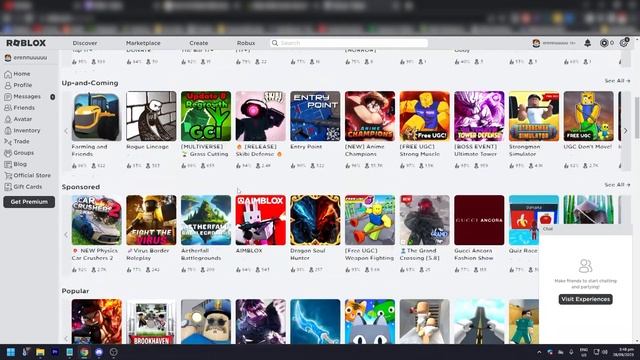Open Entry Point game thumbnail
Screen dimensions: 640x360
315,116
